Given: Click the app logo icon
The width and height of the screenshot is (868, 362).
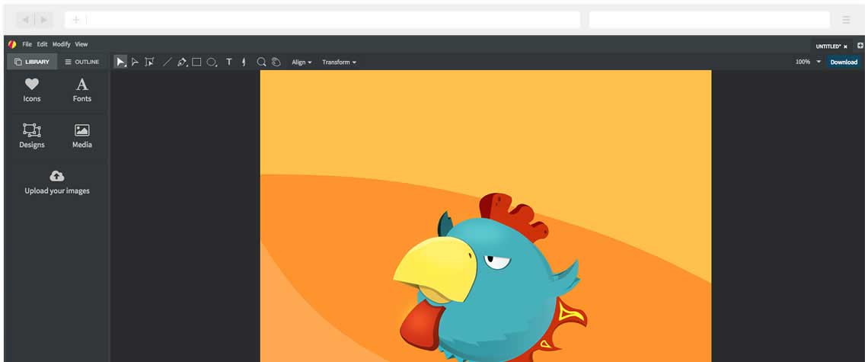Looking at the screenshot, I should pyautogui.click(x=12, y=44).
